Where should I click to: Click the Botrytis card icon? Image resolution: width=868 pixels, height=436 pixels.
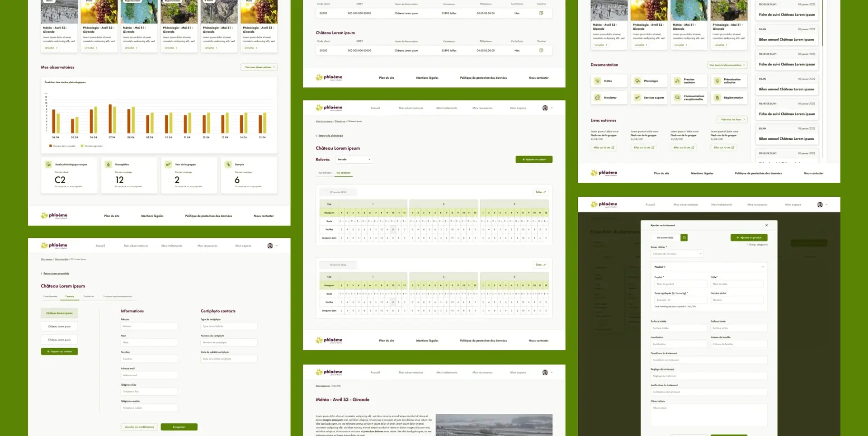click(228, 165)
